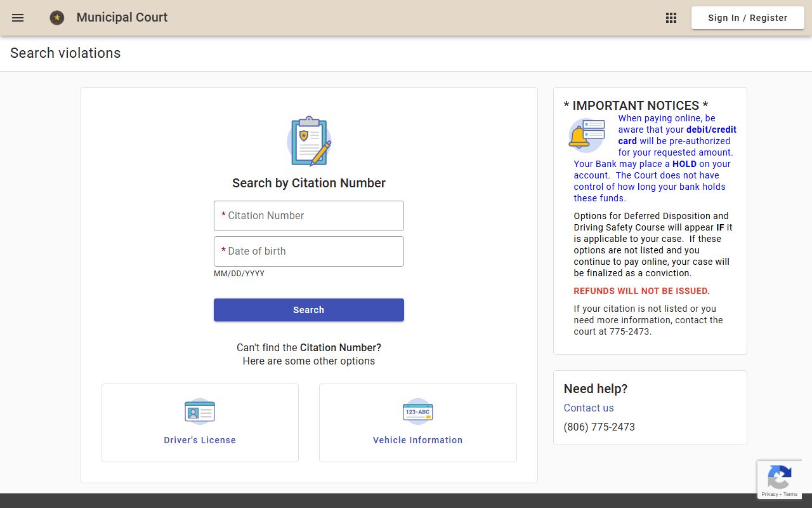Click the REFUNDS WILL NOT BE ISSUED text
Screen dimensions: 812x508
pos(642,291)
